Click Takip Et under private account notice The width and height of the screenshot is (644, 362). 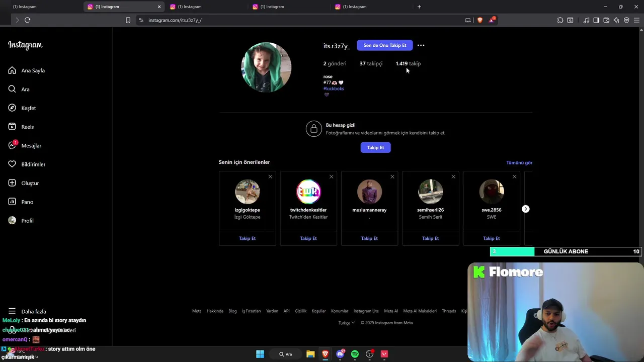click(375, 147)
